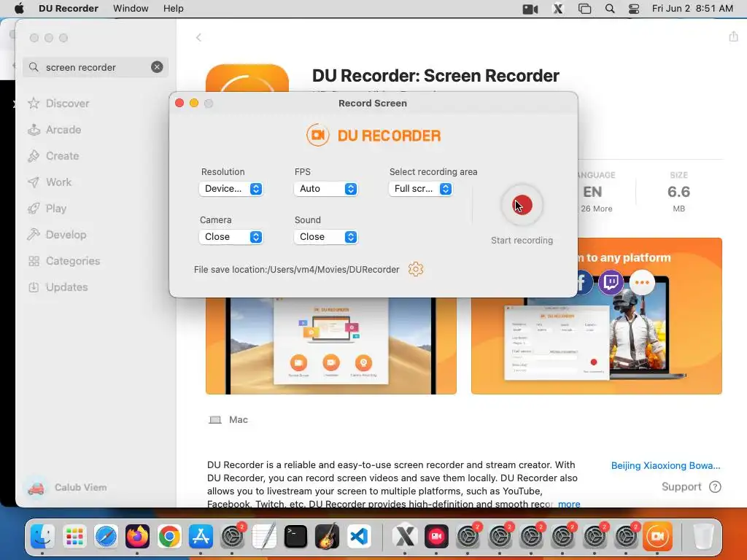The image size is (747, 560).
Task: Click the Support link in App Store
Action: (691, 486)
